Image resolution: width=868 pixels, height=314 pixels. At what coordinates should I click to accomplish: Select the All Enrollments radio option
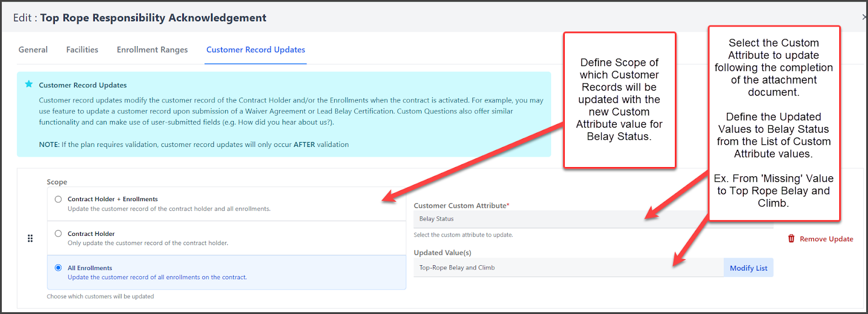tap(58, 267)
